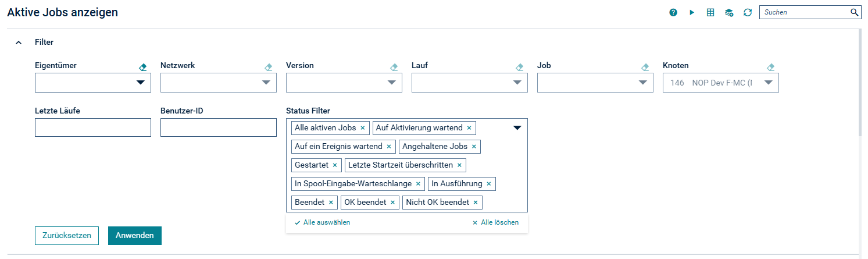The width and height of the screenshot is (868, 259).
Task: Remove the 'Beendet' tag
Action: (x=331, y=203)
